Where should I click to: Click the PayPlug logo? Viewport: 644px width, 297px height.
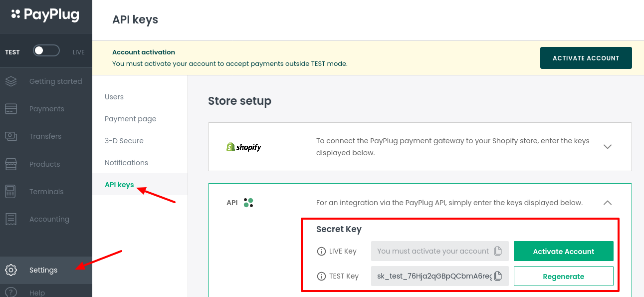tap(46, 15)
